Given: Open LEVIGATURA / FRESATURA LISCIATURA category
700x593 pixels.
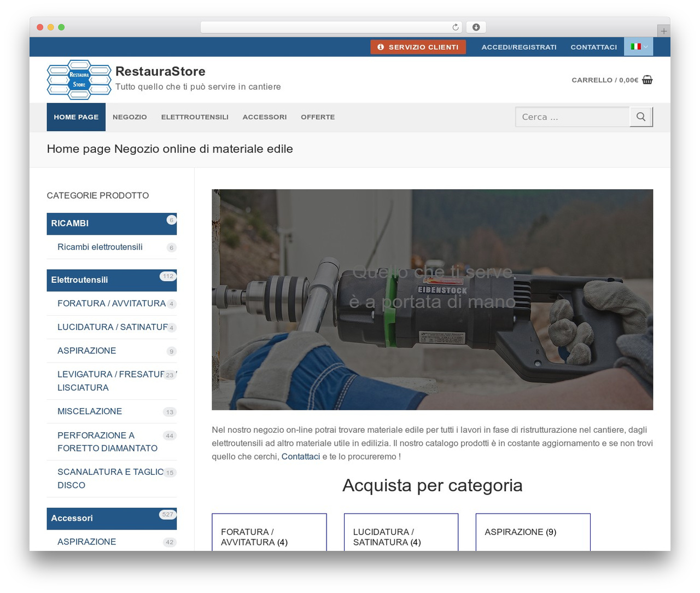Looking at the screenshot, I should pyautogui.click(x=112, y=381).
